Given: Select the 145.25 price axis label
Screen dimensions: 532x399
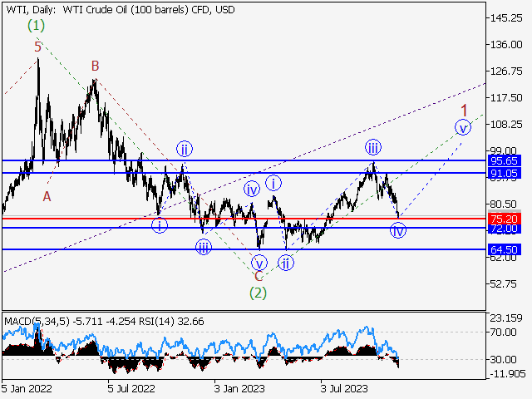Looking at the screenshot, I should pyautogui.click(x=506, y=18).
